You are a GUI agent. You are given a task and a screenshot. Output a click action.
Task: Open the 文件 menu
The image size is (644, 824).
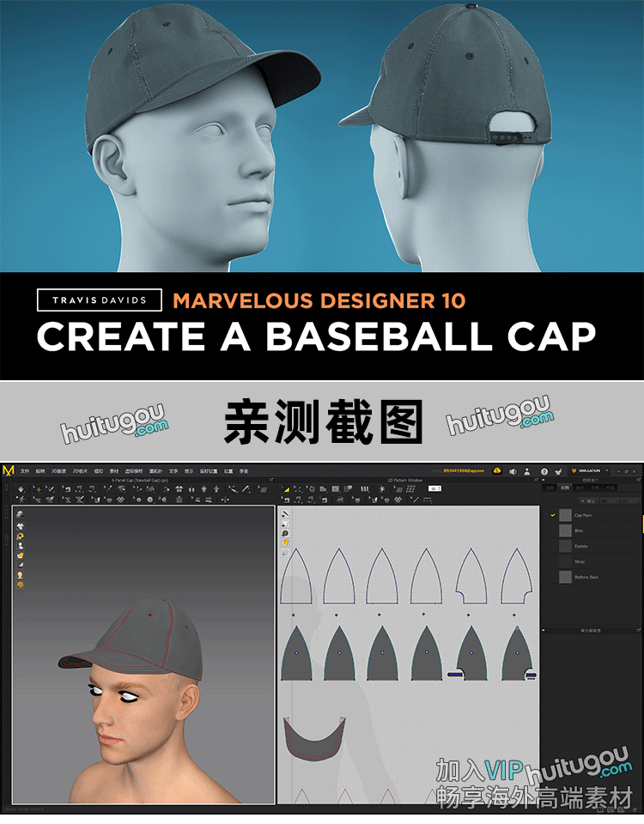pos(25,471)
